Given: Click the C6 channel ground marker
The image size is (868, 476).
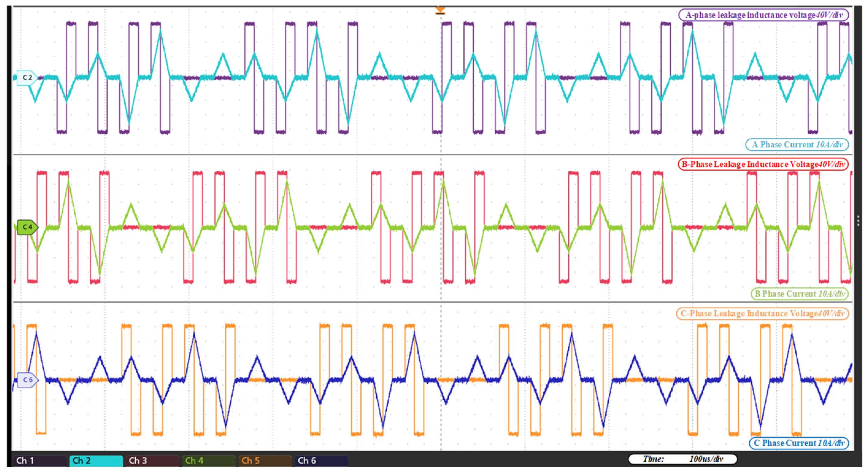Looking at the screenshot, I should coord(28,380).
